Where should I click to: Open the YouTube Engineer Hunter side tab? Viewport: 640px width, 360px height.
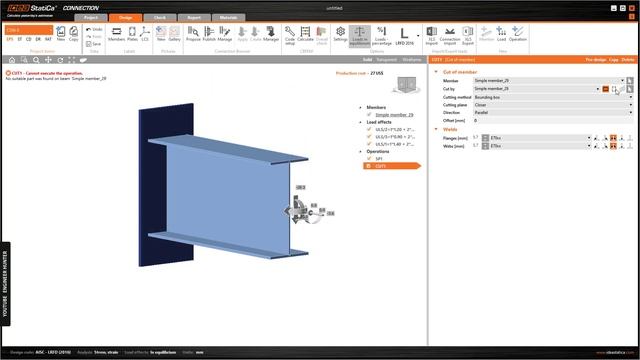(x=6, y=284)
